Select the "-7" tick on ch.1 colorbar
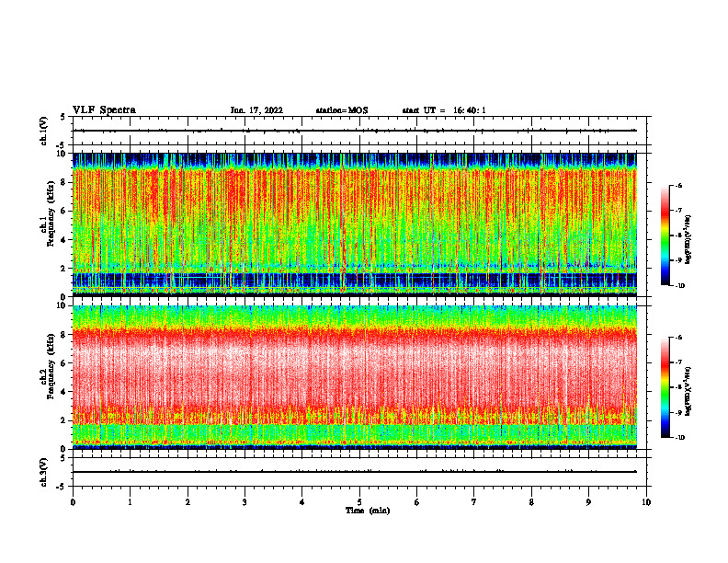The width and height of the screenshot is (728, 563). click(x=678, y=211)
